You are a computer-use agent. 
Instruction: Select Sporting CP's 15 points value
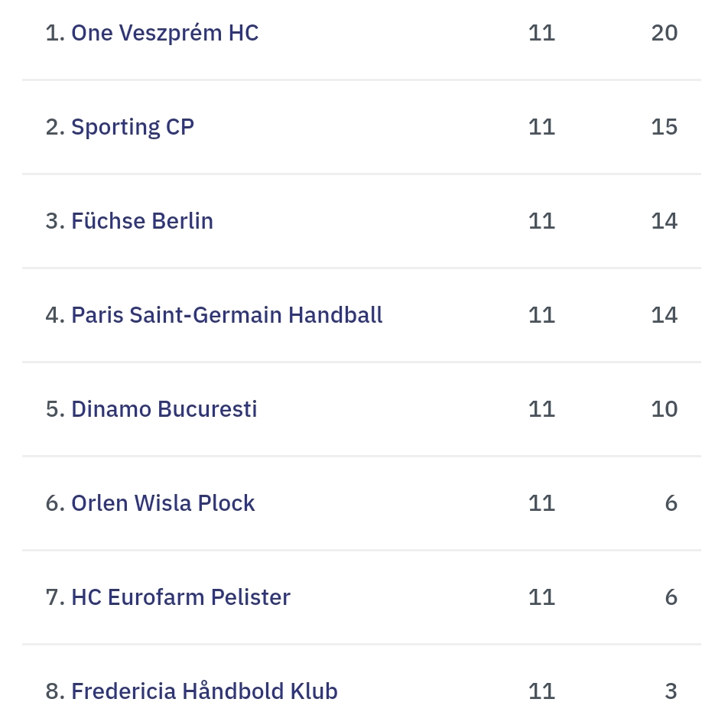[664, 127]
